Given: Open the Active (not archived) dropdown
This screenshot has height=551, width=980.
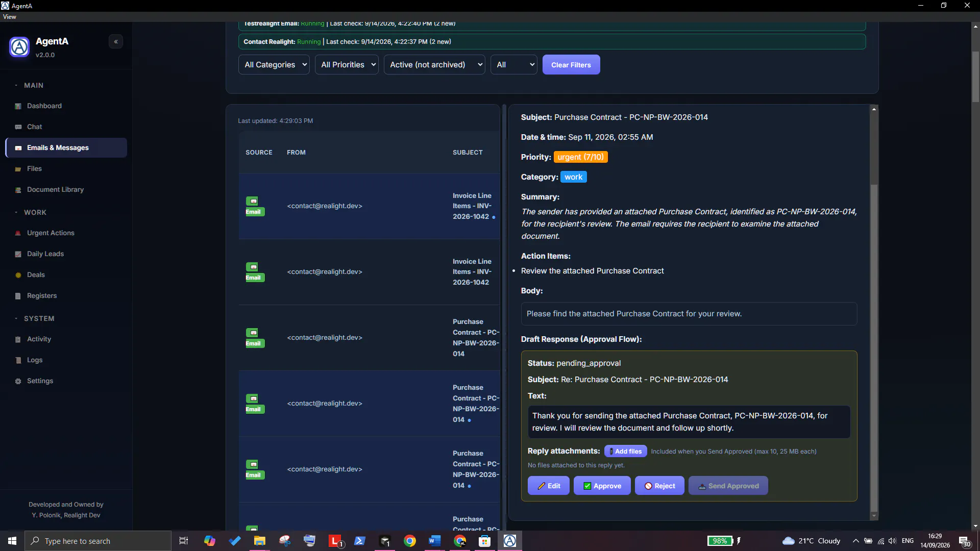Looking at the screenshot, I should coord(434,65).
